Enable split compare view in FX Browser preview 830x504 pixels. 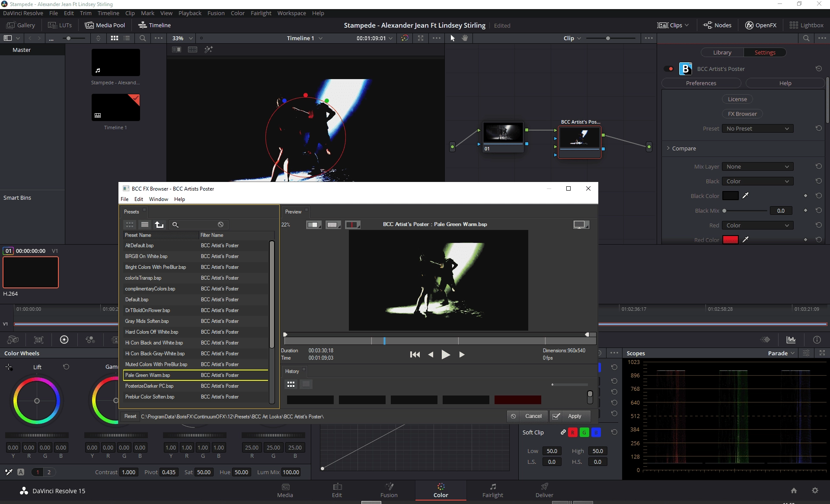coord(353,224)
